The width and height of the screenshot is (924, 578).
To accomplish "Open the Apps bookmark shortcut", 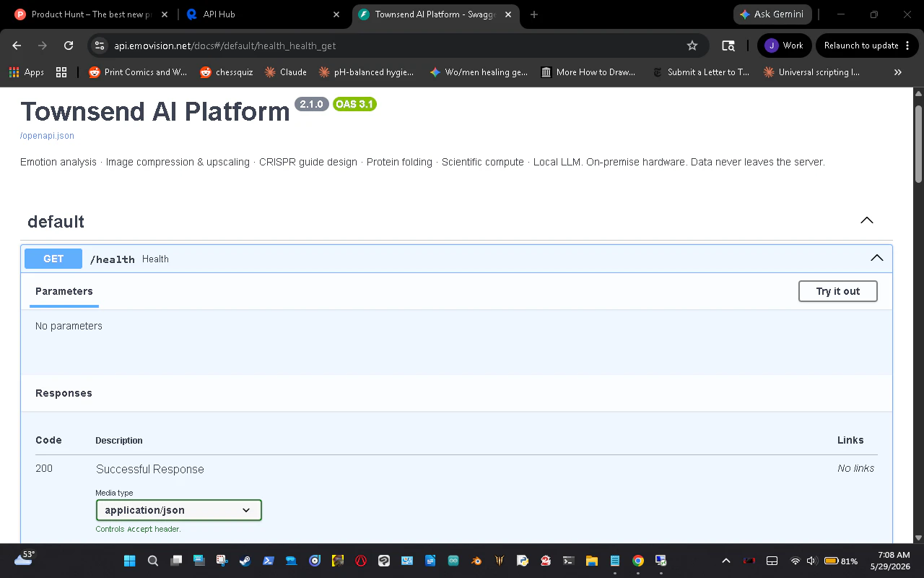I will (x=27, y=72).
